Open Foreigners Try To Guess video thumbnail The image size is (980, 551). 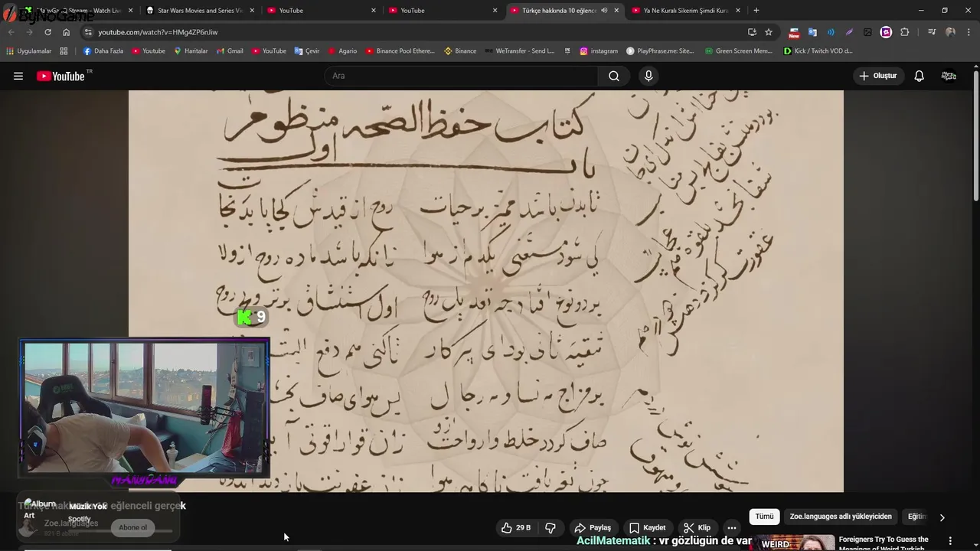792,543
